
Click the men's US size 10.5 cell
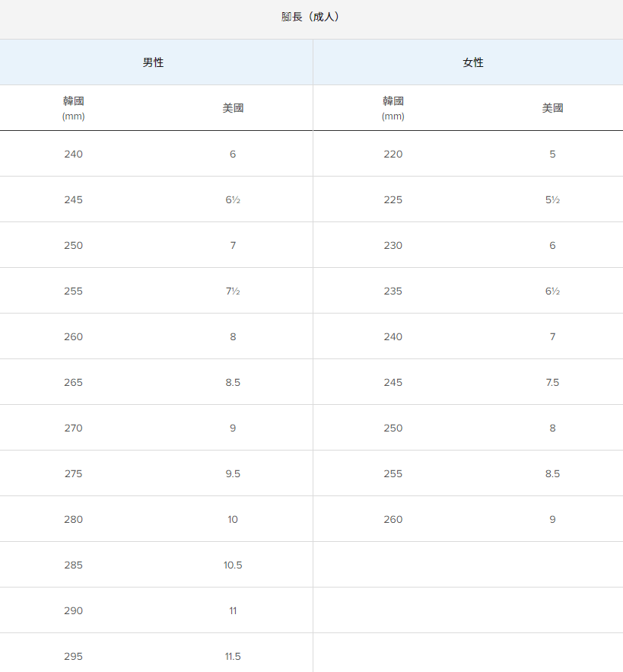[x=233, y=565]
